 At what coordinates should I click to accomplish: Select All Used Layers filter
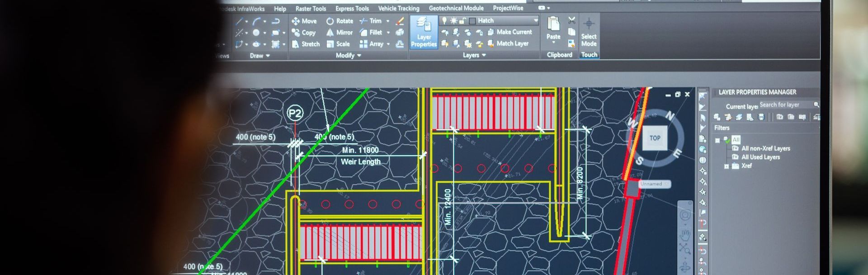[760, 157]
